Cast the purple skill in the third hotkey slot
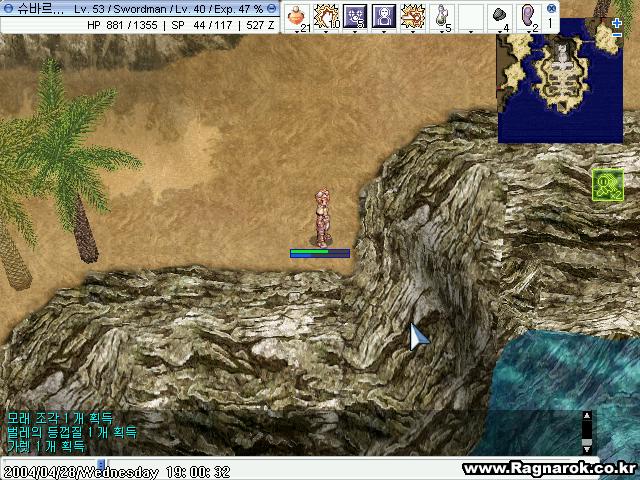The width and height of the screenshot is (640, 480). [x=355, y=16]
